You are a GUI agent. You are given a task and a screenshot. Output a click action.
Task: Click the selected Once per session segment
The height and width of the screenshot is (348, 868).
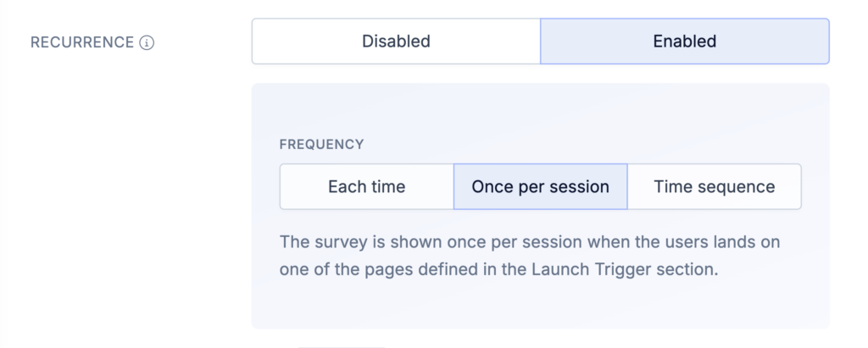[x=540, y=187]
